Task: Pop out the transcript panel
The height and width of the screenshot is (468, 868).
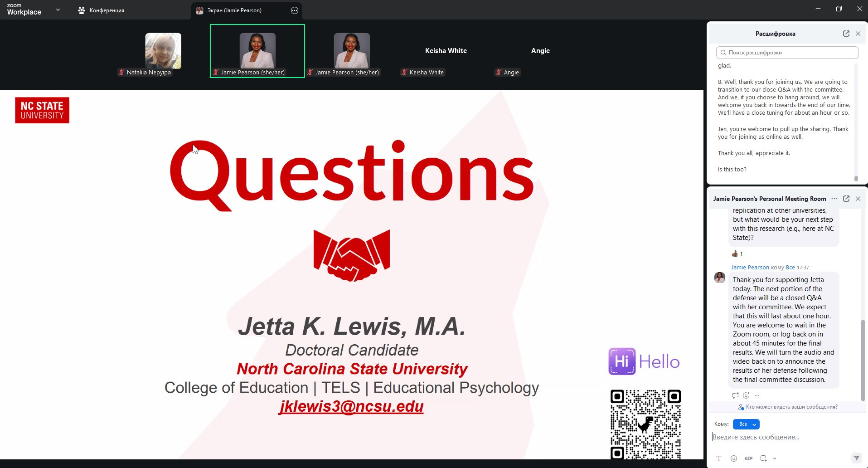Action: 846,34
